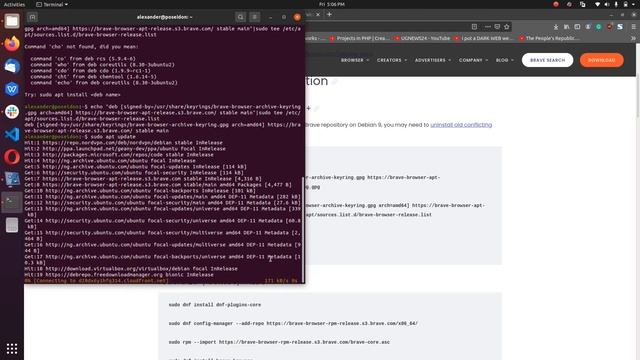Viewport: 640px width, 360px height.
Task: Open a new Firefox tab
Action: click(329, 14)
